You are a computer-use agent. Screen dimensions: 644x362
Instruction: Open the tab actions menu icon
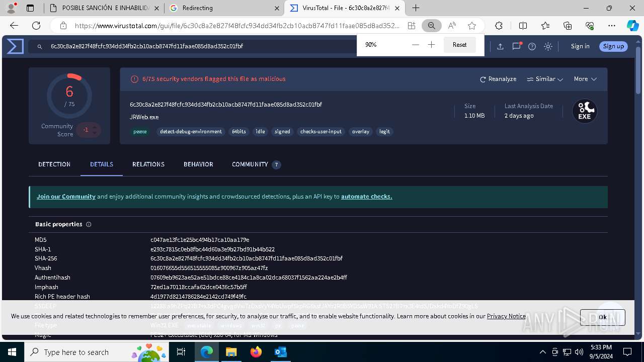(30, 8)
